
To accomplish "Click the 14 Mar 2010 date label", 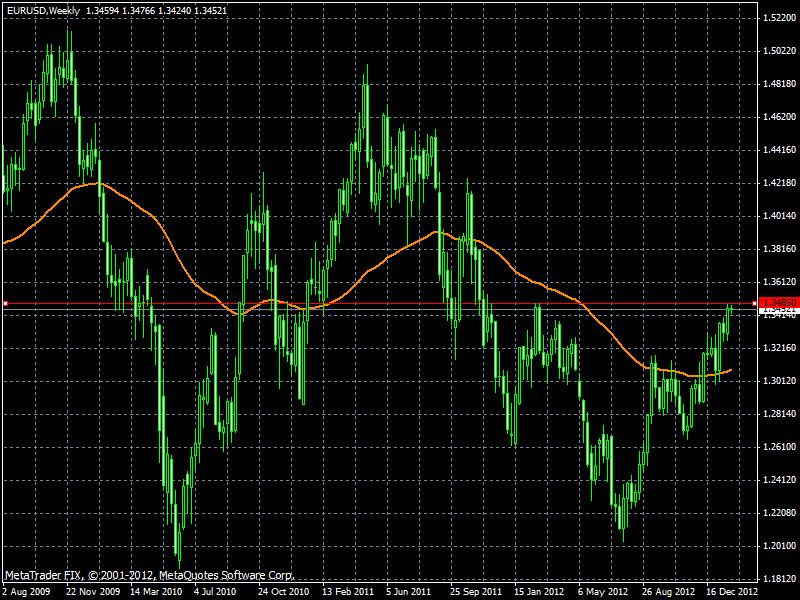I will pos(156,591).
